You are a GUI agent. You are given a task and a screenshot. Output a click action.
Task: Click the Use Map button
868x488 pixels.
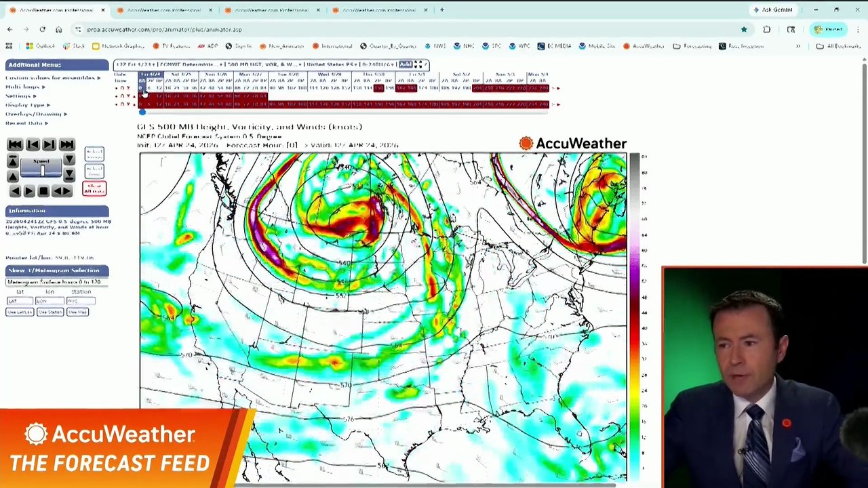tap(77, 312)
